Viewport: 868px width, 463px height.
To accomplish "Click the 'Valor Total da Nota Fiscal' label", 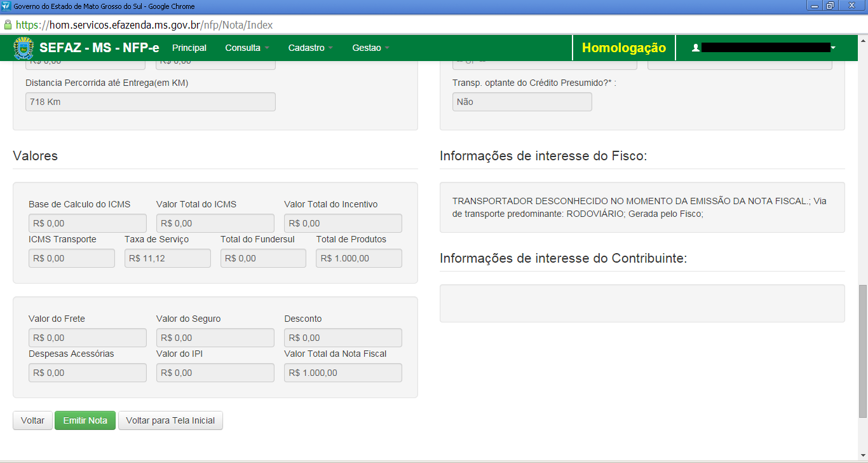I will pos(336,354).
